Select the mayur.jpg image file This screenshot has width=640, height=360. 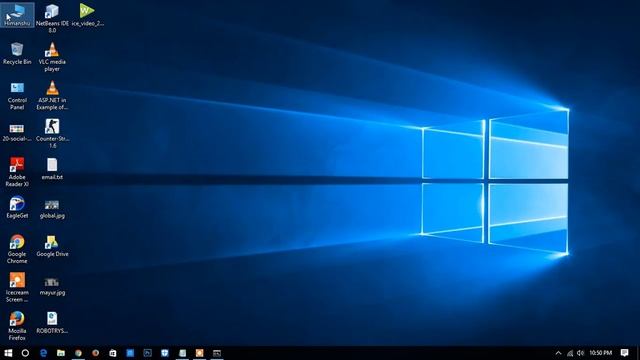point(52,286)
